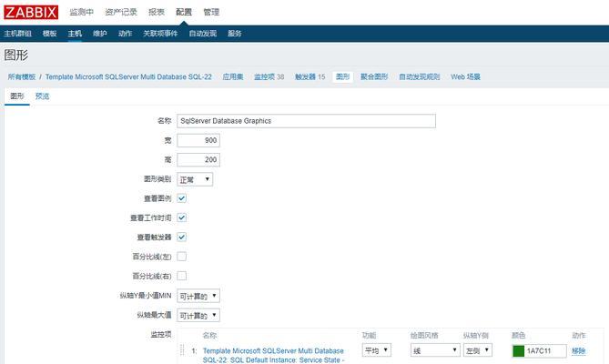Screen dimensions: 609x364
Task: Open the 管理 top menu
Action: coord(211,13)
